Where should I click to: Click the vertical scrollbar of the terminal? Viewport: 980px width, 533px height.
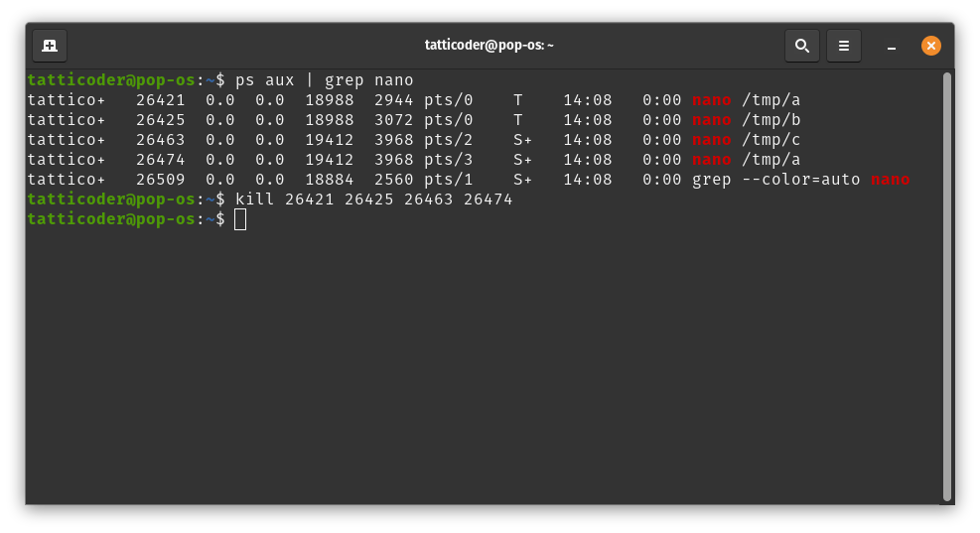click(x=946, y=286)
